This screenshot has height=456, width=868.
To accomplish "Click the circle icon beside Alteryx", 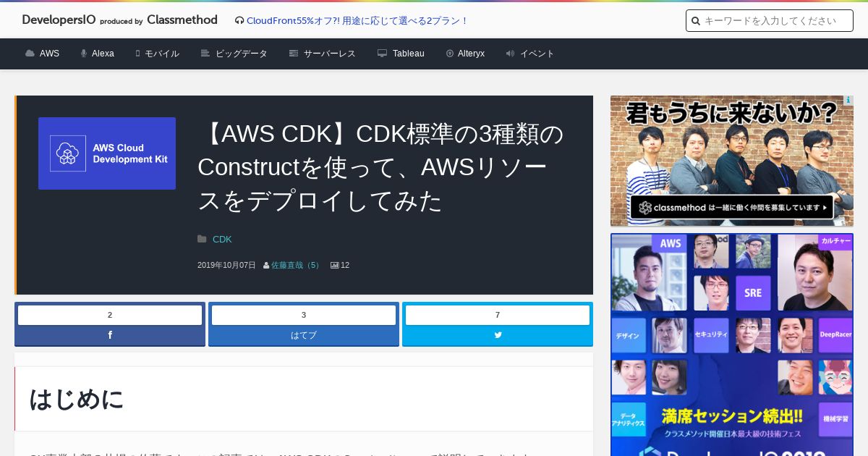I will point(450,54).
